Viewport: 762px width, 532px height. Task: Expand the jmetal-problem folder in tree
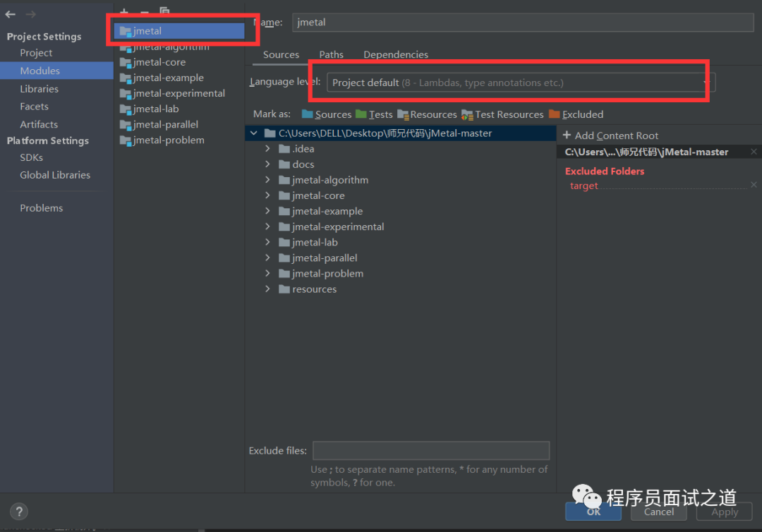coord(268,273)
